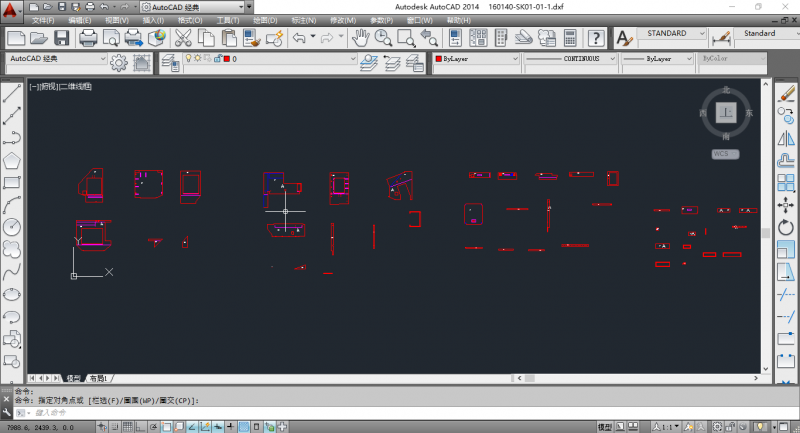Click the Plot printer icon

(88, 38)
